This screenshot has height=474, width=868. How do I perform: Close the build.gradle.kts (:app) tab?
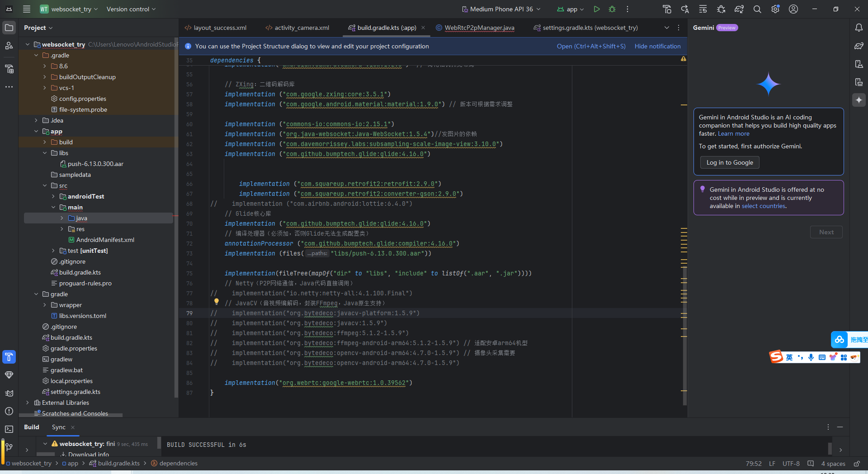(423, 28)
